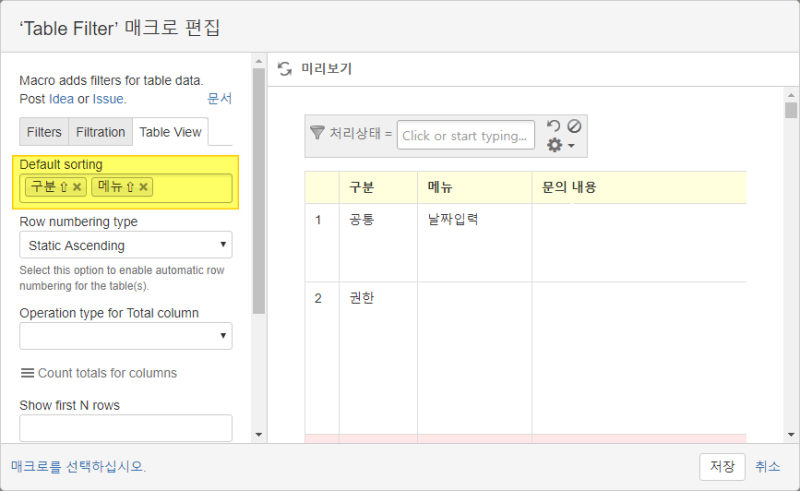Click the preview refresh icon
800x491 pixels.
click(x=285, y=69)
